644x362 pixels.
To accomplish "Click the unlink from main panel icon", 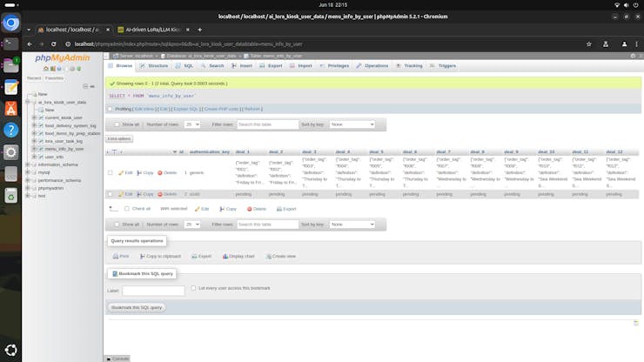I will click(x=92, y=86).
